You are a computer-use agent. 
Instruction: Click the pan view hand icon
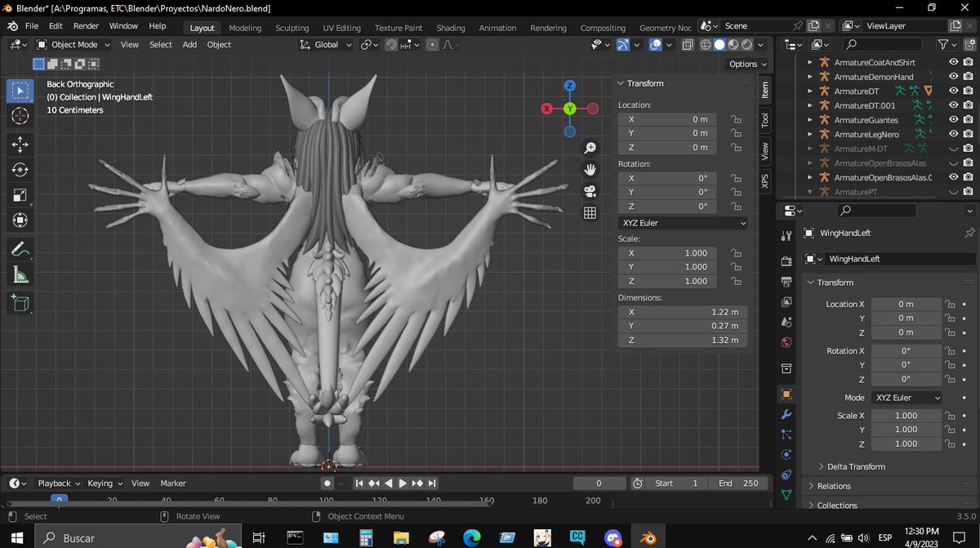click(590, 169)
